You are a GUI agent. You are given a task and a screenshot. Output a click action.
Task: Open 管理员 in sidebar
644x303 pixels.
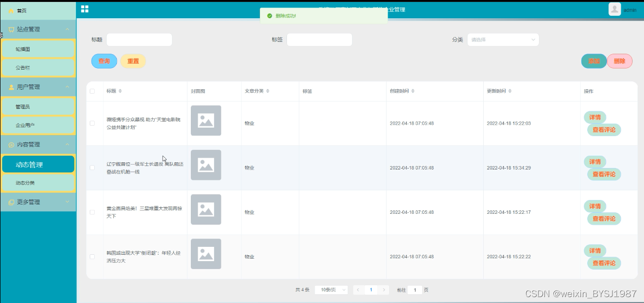[x=38, y=106]
